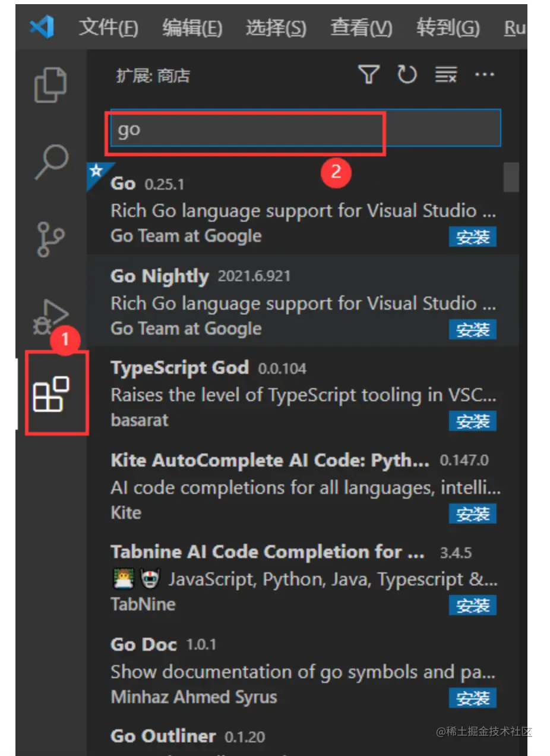Viewport: 550px width, 756px height.
Task: Click the extensions list scrollbar thumb
Action: tap(511, 177)
